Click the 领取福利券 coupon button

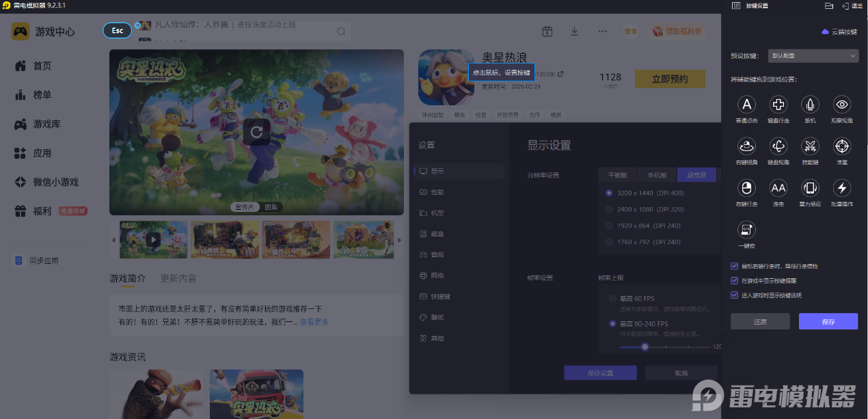click(677, 31)
